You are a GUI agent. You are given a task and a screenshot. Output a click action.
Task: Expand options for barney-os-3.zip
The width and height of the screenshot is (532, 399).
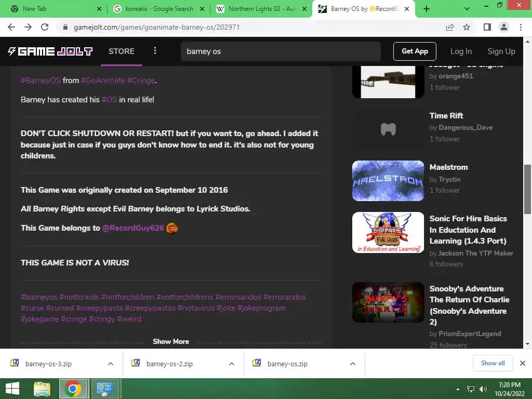tap(111, 364)
